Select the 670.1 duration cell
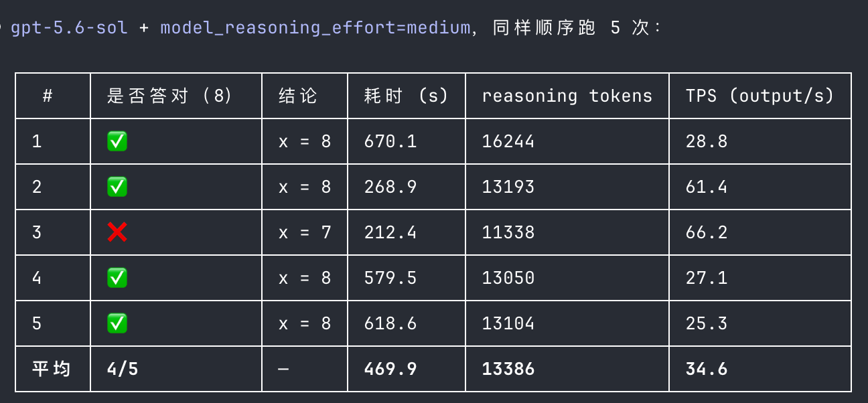868x403 pixels. click(390, 141)
